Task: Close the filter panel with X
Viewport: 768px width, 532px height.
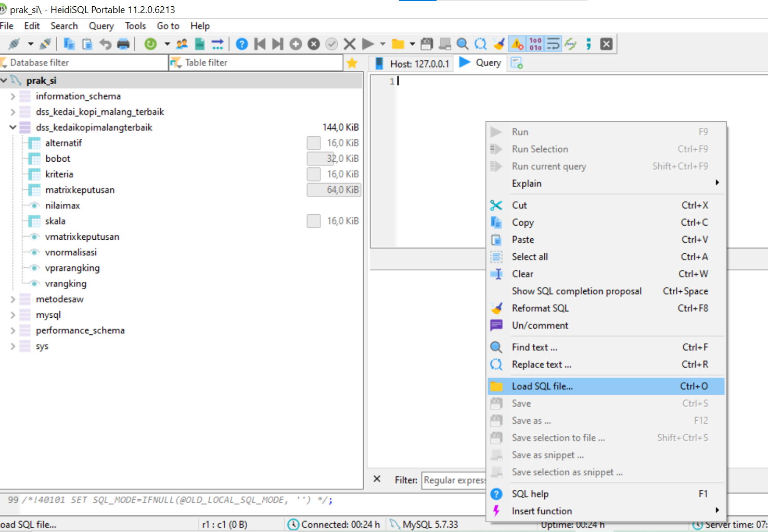Action: 377,479
